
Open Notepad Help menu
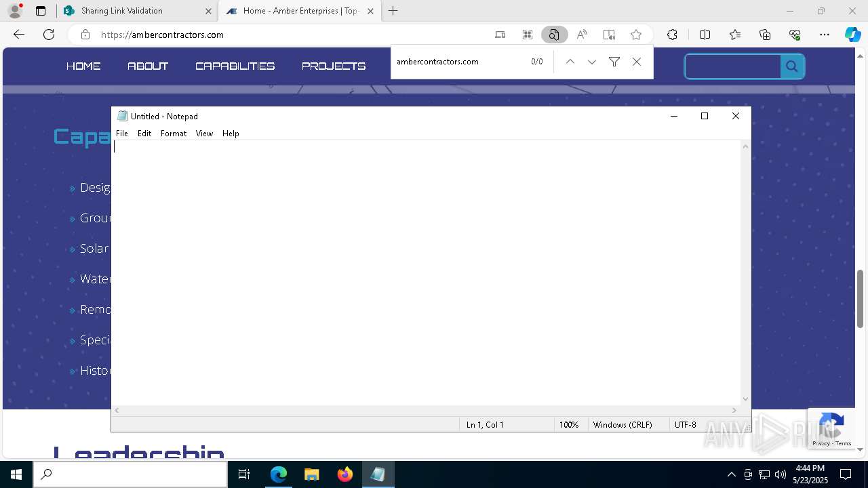click(x=231, y=134)
